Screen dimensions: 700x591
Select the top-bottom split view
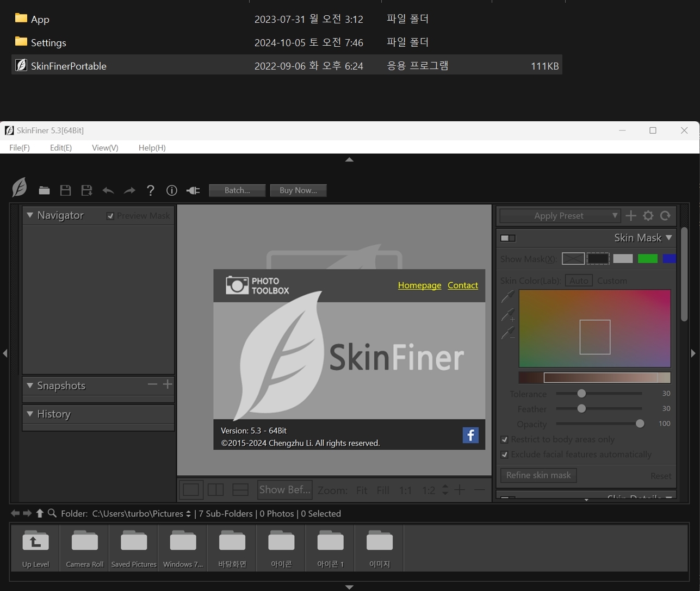pos(240,490)
